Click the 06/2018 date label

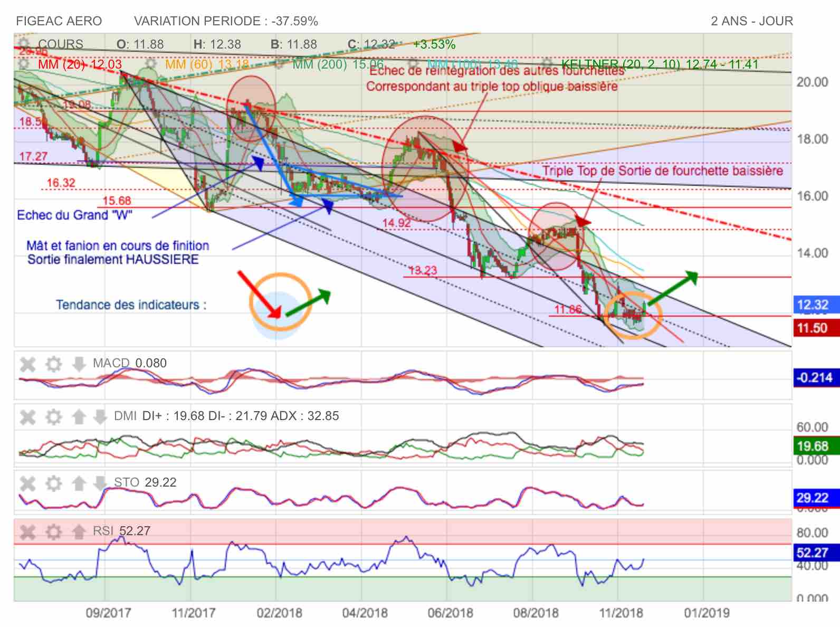[450, 613]
